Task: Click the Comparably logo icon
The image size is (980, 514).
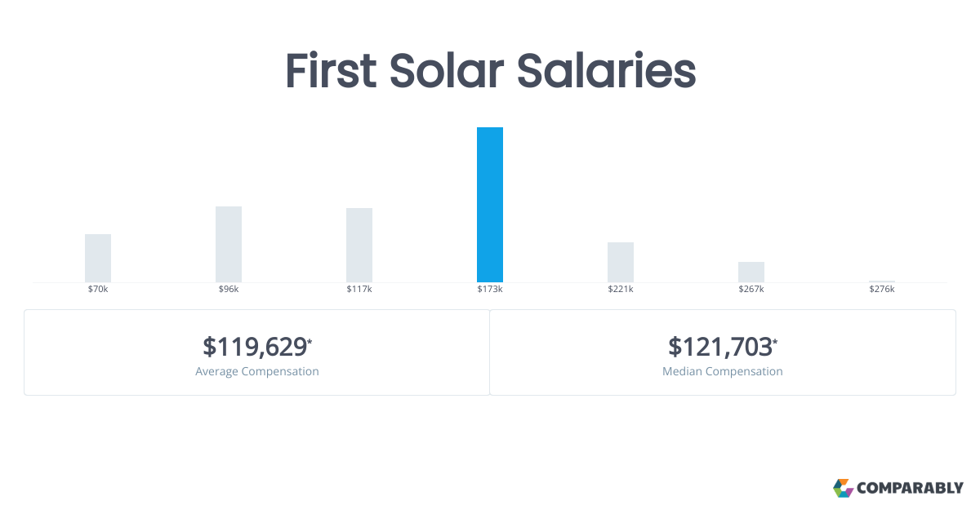Action: (843, 488)
